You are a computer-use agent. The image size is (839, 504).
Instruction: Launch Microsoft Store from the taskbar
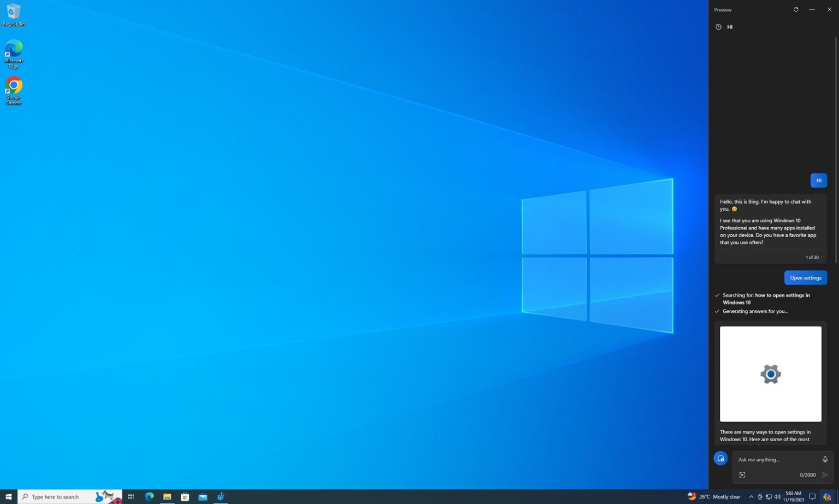point(185,496)
